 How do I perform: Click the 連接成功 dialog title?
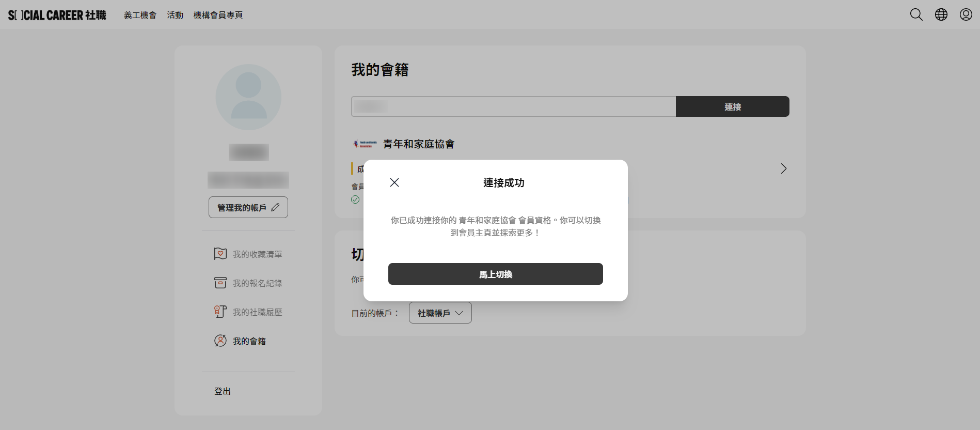point(504,182)
